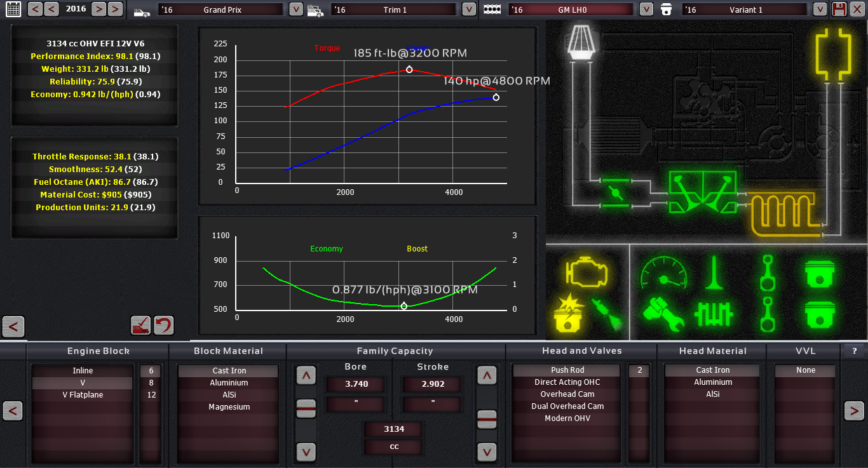
Task: Click the trim icon before Trim 1
Action: (x=316, y=10)
